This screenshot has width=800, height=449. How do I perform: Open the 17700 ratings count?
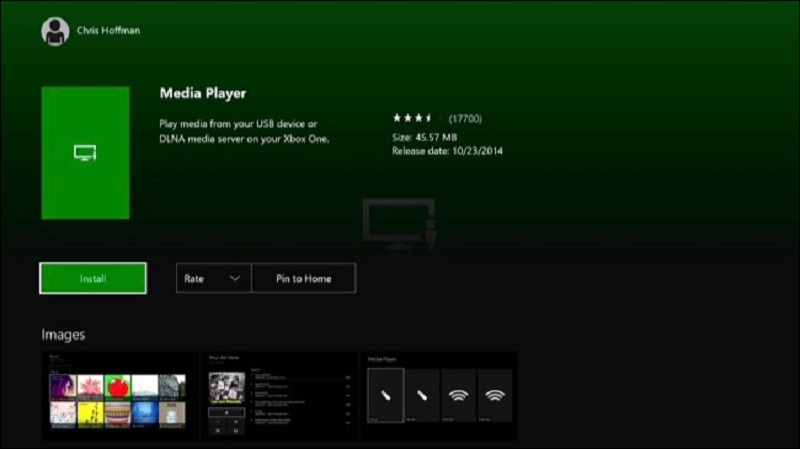[x=465, y=119]
